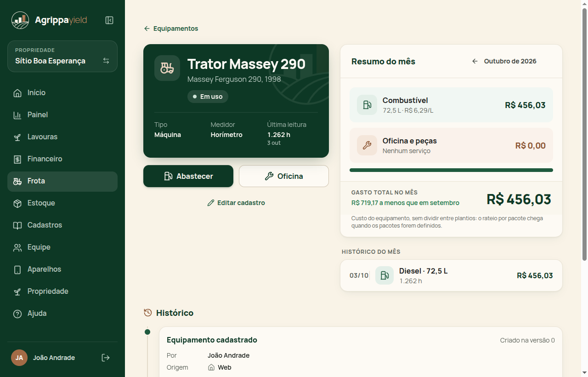Click the fuel pump icon in Combustível row
Image resolution: width=588 pixels, height=377 pixels.
click(x=367, y=105)
